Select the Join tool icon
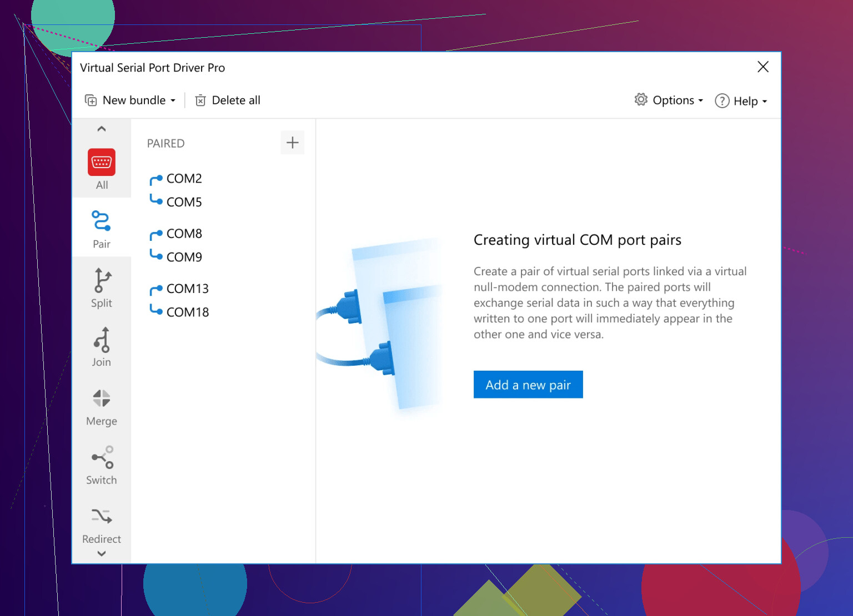853x616 pixels. click(x=102, y=340)
